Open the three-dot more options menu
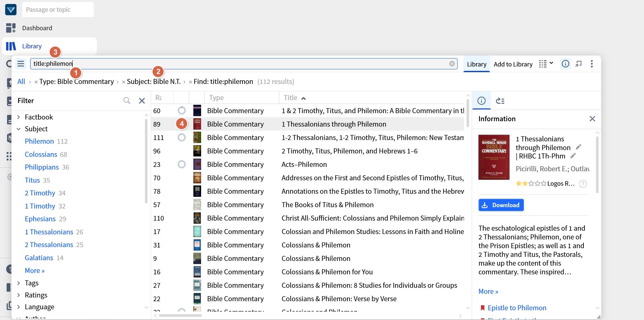 pos(592,64)
